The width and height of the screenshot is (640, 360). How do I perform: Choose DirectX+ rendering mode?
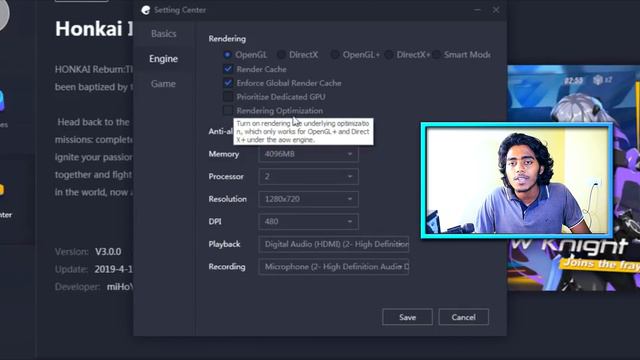(x=389, y=54)
